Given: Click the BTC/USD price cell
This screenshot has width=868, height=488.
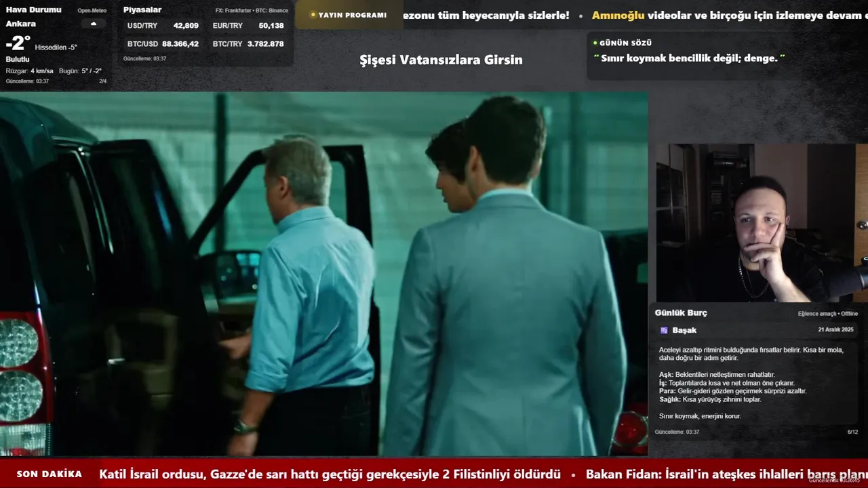Looking at the screenshot, I should tap(163, 43).
